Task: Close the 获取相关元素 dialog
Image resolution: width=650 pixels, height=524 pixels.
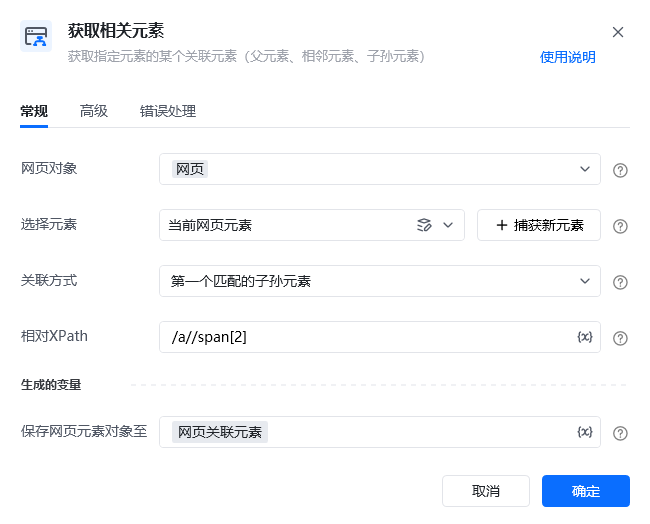Action: [618, 32]
